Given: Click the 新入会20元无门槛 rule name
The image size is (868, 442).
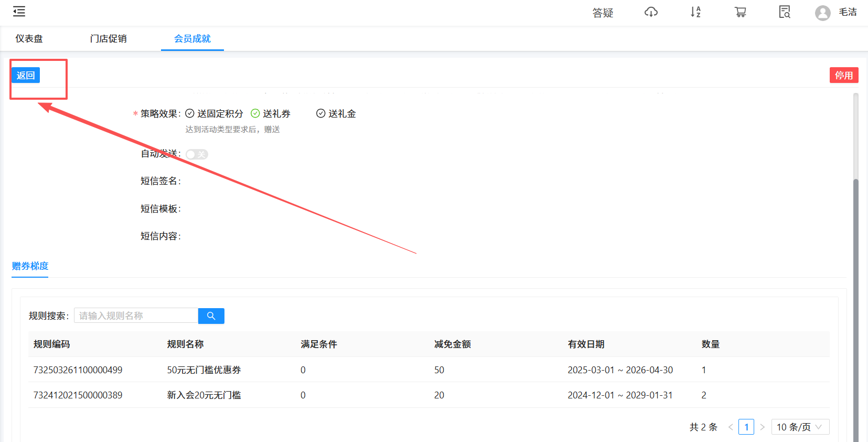Looking at the screenshot, I should pyautogui.click(x=204, y=395).
